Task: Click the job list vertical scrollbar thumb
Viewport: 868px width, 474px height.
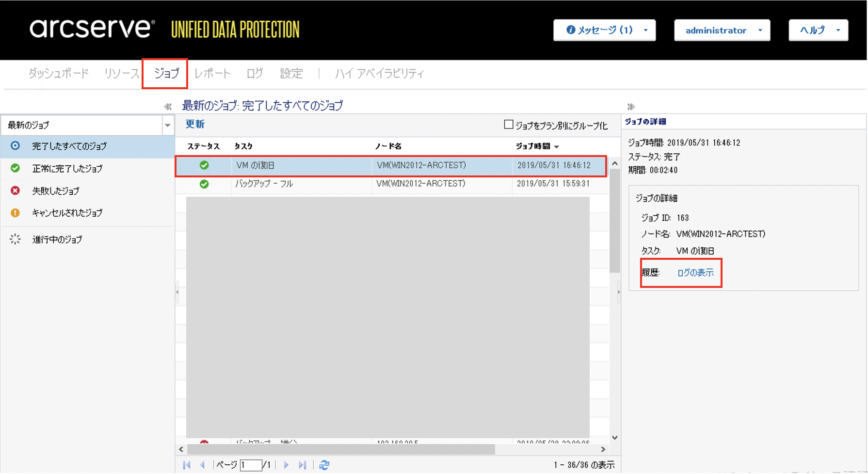Action: (615, 221)
